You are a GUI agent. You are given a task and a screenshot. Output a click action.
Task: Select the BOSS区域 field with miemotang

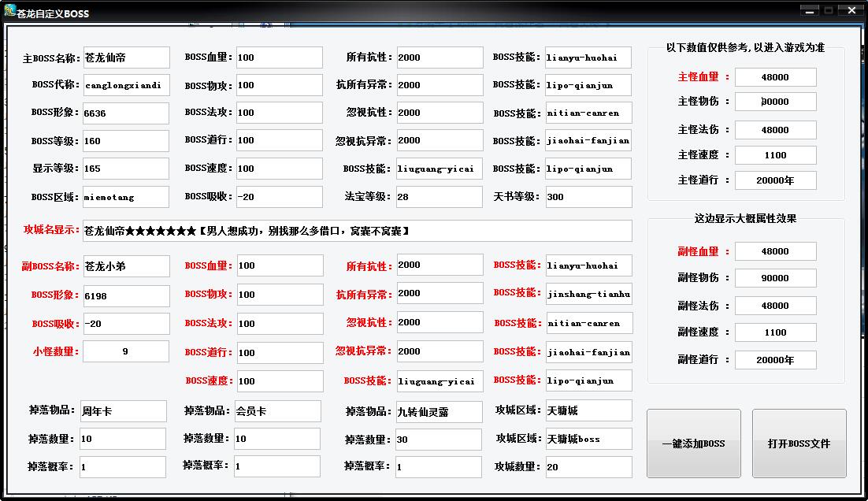(x=125, y=197)
